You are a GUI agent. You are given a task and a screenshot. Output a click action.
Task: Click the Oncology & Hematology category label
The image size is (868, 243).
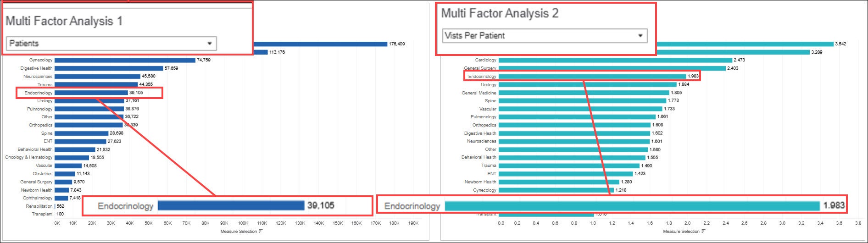[28, 157]
